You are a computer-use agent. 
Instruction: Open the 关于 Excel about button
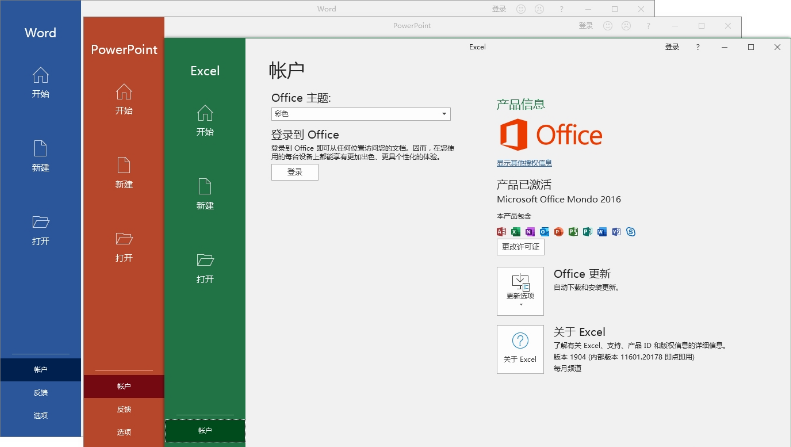520,349
